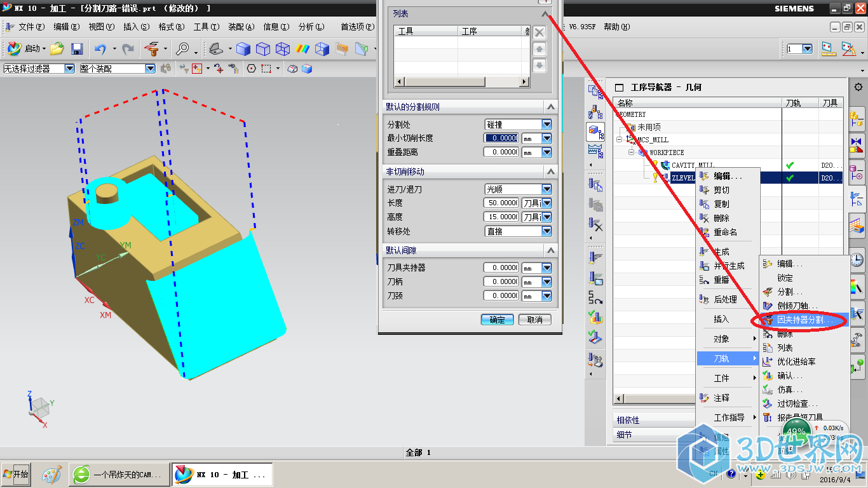Undo the last action
This screenshot has width=868, height=488.
click(x=100, y=48)
